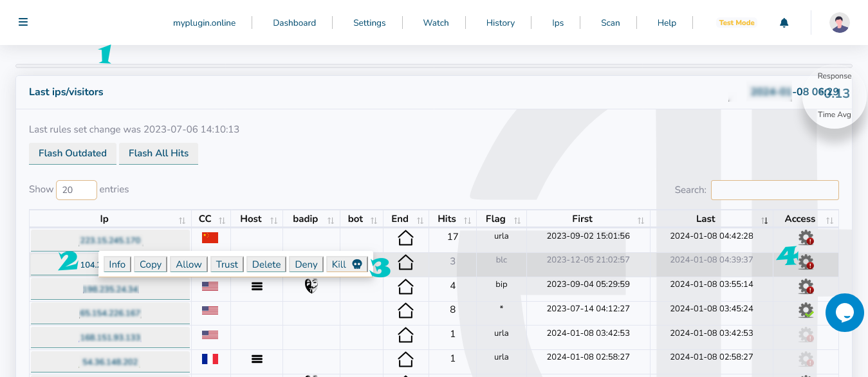868x377 pixels.
Task: Sort table by badip column
Action: tap(311, 219)
